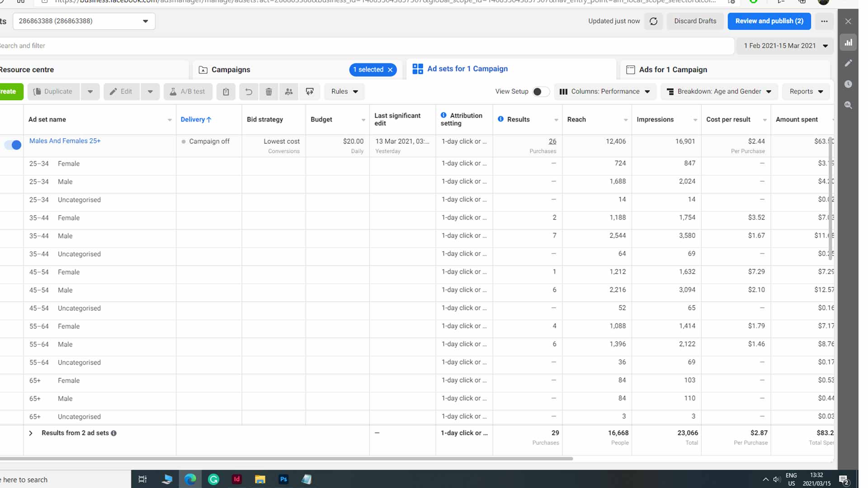Sort by Amount spent column header
868x488 pixels.
click(x=797, y=120)
